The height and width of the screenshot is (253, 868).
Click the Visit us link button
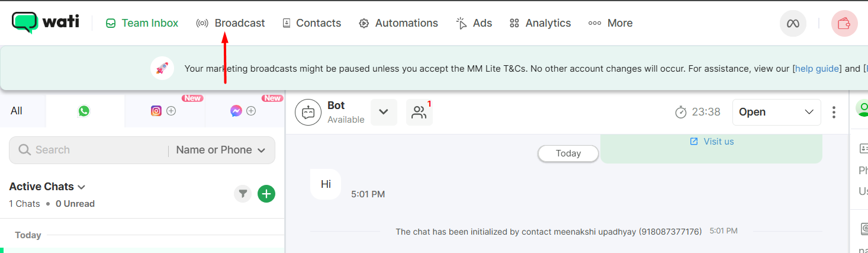tap(712, 142)
